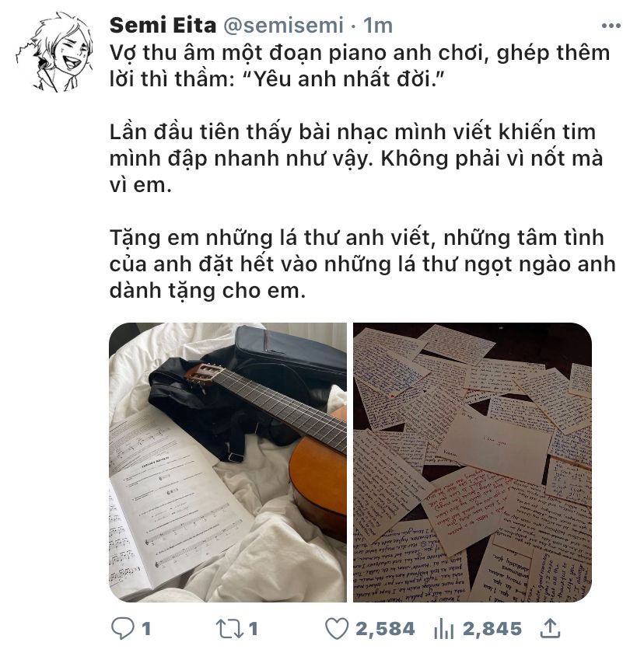The image size is (644, 653).
Task: Click the Semi Eita display name
Action: (163, 26)
